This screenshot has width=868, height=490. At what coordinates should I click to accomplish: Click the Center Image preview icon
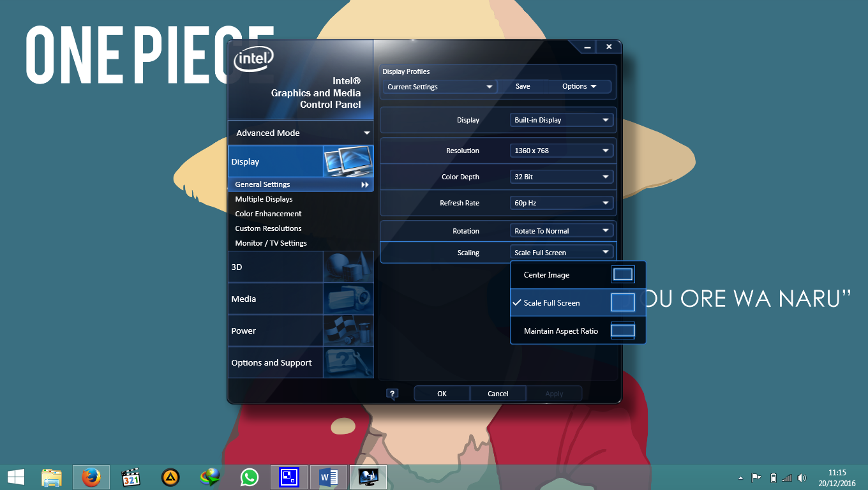tap(623, 275)
